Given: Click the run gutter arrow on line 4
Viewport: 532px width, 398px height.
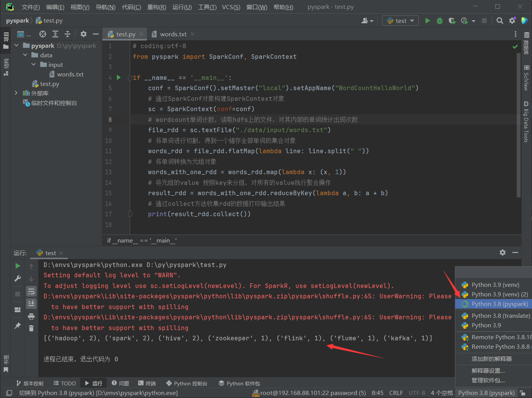Looking at the screenshot, I should pos(119,78).
